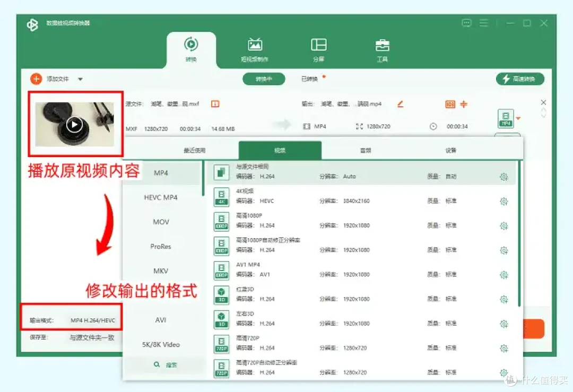Click the 1080P auto-correct resolution preset icon
573x392 pixels.
pos(221,246)
